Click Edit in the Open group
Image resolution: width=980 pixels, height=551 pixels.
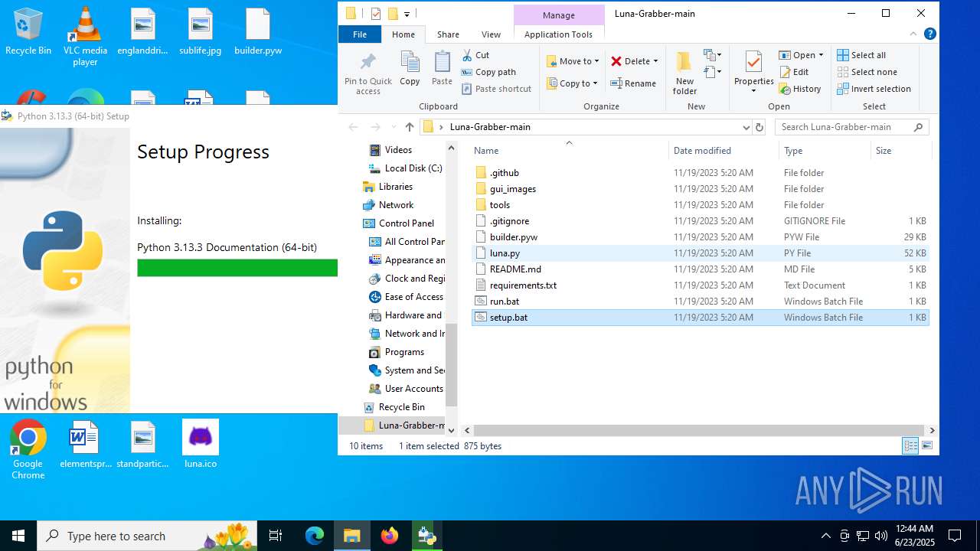point(794,72)
